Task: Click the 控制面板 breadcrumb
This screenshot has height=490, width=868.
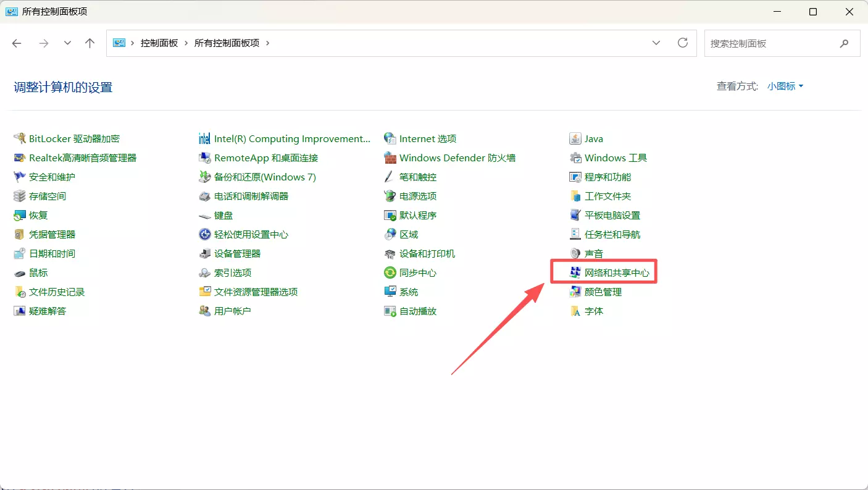Action: pyautogui.click(x=159, y=43)
